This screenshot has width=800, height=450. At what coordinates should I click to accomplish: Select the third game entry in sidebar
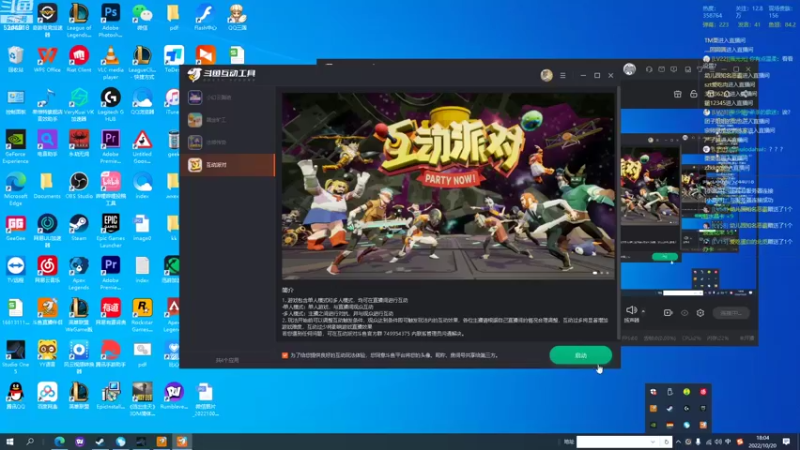pos(228,142)
